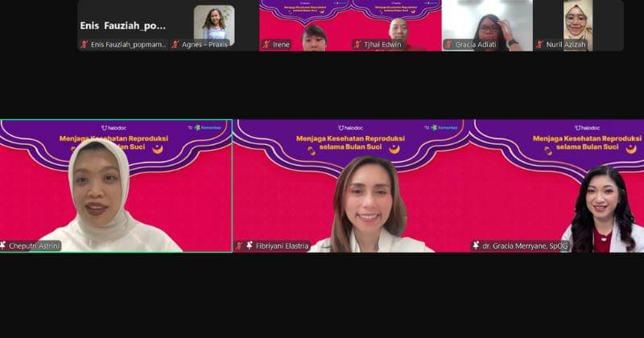Screen dimensions: 644x338
Task: Select dr. Gracia Merryane's video tile
Action: tap(557, 185)
